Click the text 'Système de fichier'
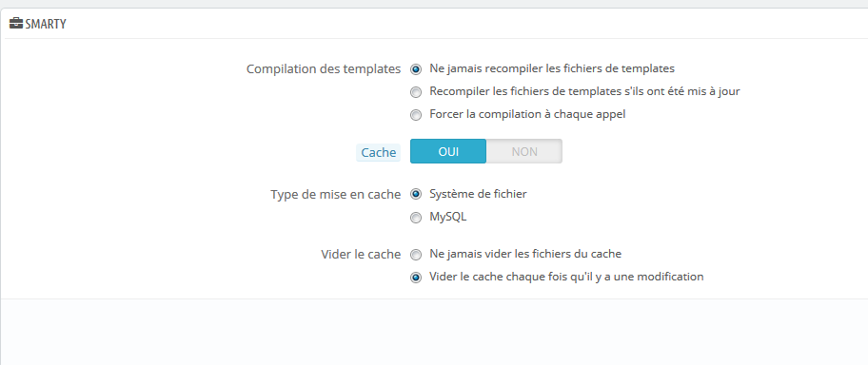 (x=479, y=194)
